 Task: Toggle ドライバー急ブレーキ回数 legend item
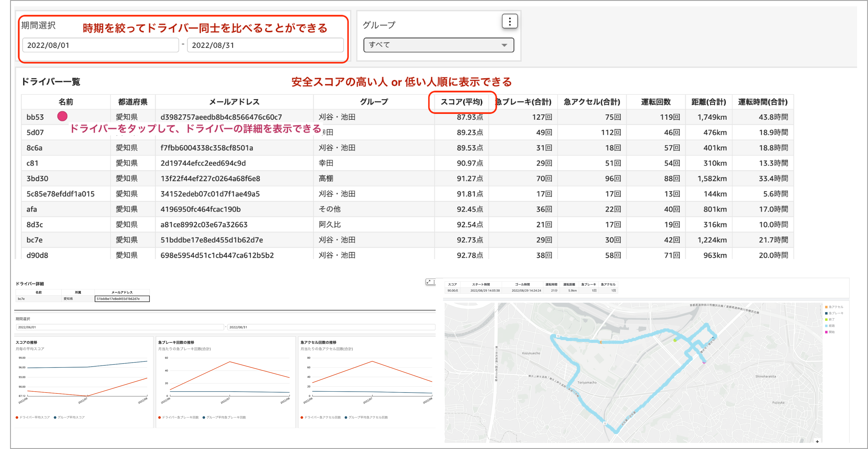tap(179, 417)
